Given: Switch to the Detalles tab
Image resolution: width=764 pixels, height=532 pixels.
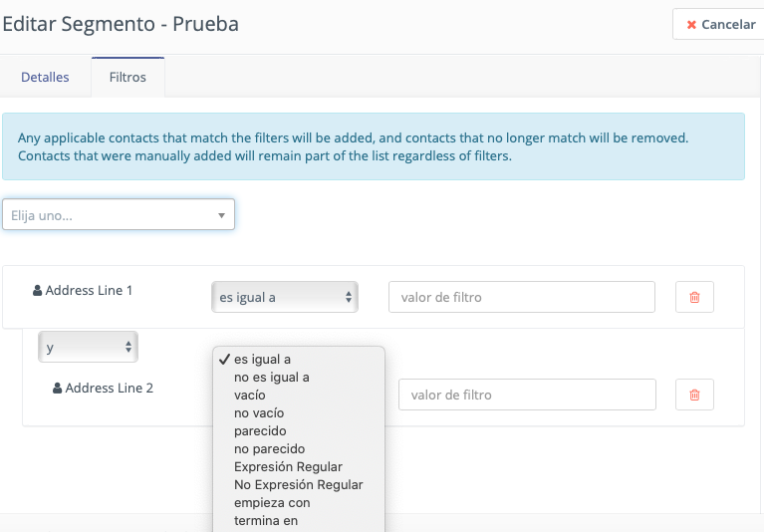Looking at the screenshot, I should click(x=45, y=77).
